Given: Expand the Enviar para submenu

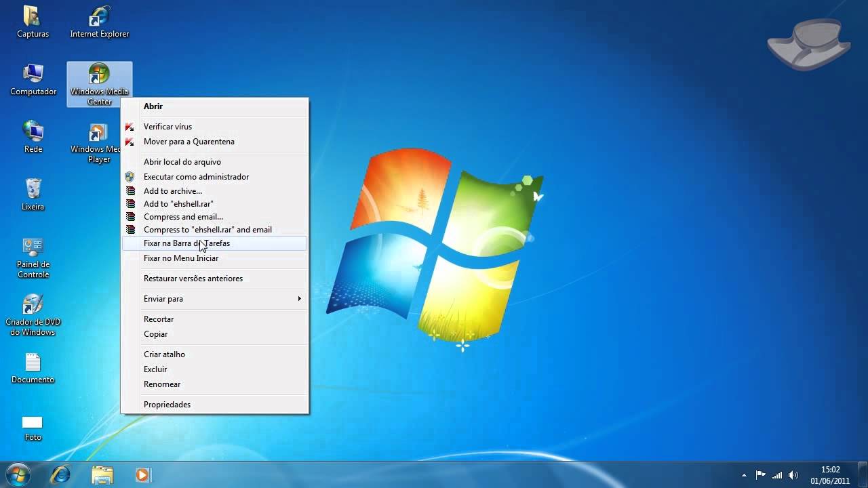Looking at the screenshot, I should pyautogui.click(x=214, y=299).
